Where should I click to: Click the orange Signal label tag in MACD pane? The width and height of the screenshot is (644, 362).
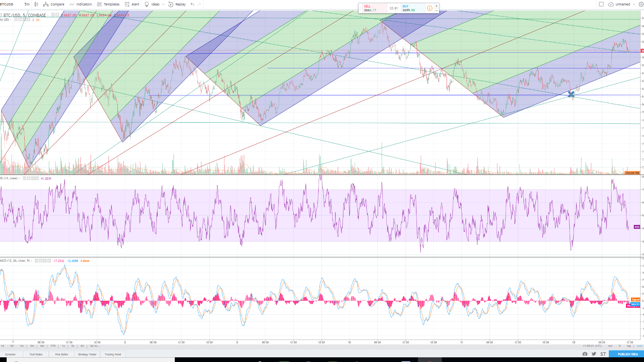[635, 300]
